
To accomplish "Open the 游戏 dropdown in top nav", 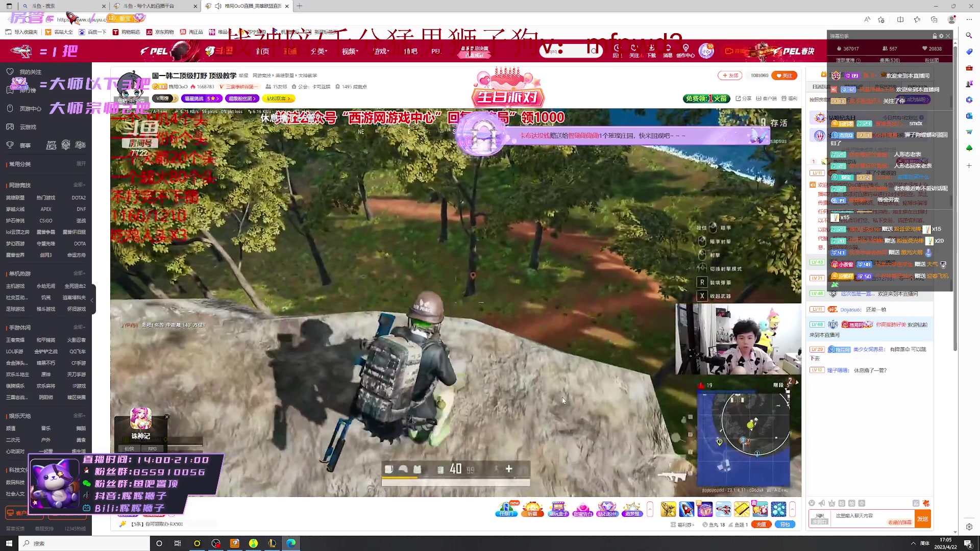I will click(x=381, y=51).
